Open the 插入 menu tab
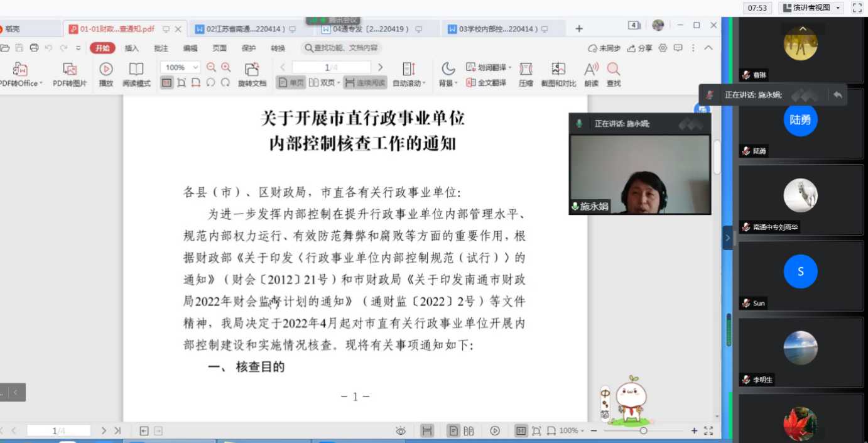 (131, 48)
